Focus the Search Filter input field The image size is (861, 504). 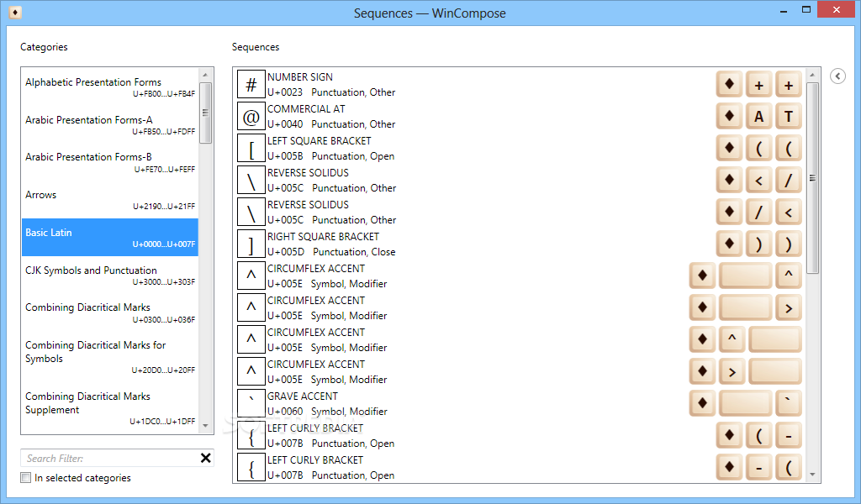(110, 458)
